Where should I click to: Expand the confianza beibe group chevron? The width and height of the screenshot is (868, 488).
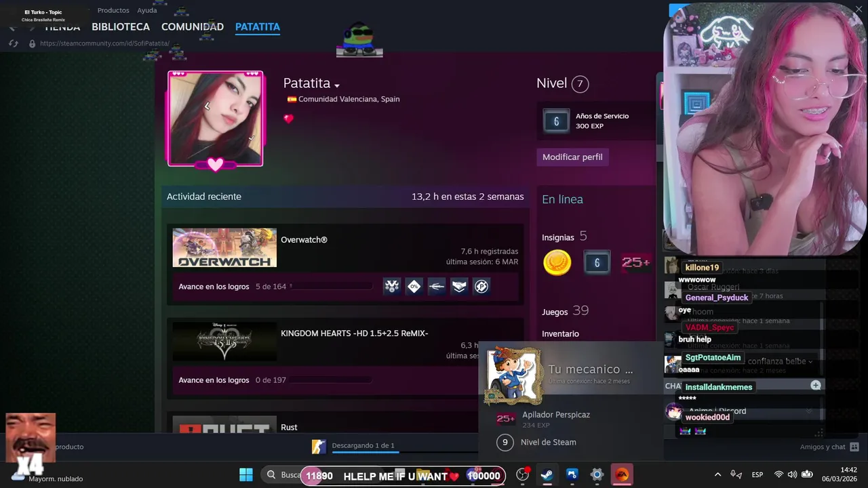[x=810, y=362]
